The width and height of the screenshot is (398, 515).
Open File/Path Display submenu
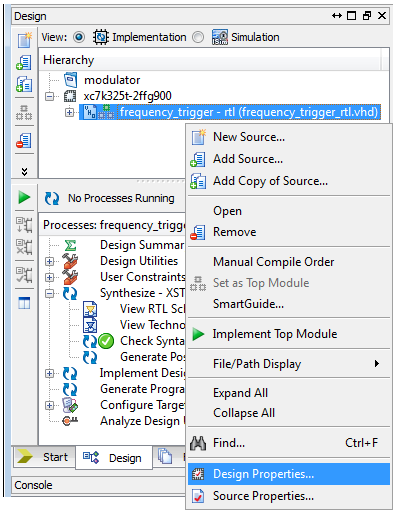[x=289, y=364]
